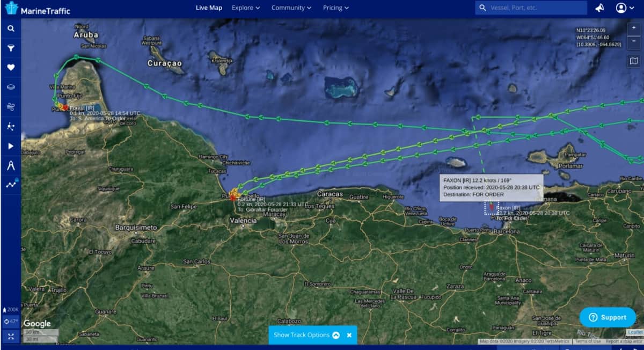The image size is (644, 350).
Task: Click the FAXON info tooltip box
Action: [491, 188]
